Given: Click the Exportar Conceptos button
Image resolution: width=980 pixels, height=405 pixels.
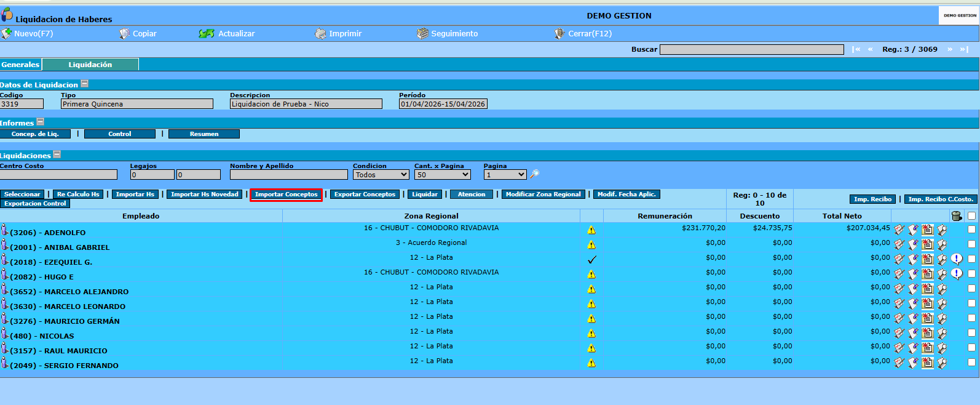Looking at the screenshot, I should pyautogui.click(x=365, y=194).
